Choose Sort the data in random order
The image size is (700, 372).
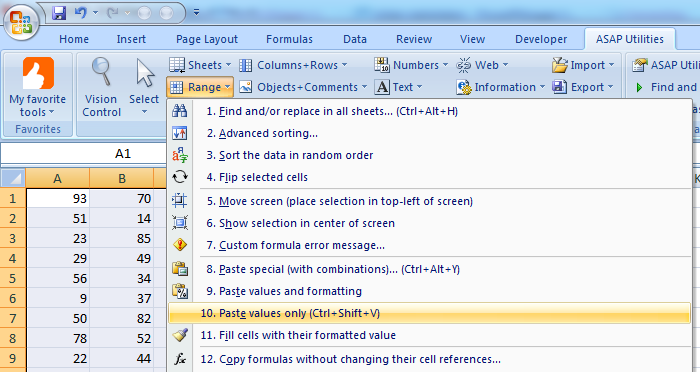pyautogui.click(x=429, y=155)
